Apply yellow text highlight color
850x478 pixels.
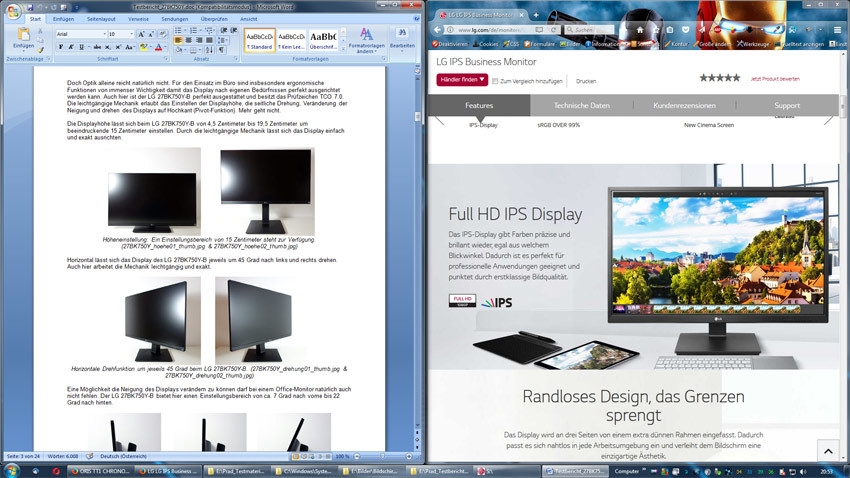tap(143, 48)
